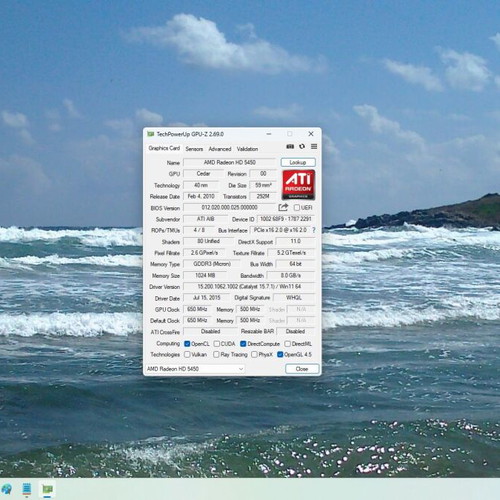Open the hamburger menu icon
500x500 pixels.
(314, 147)
